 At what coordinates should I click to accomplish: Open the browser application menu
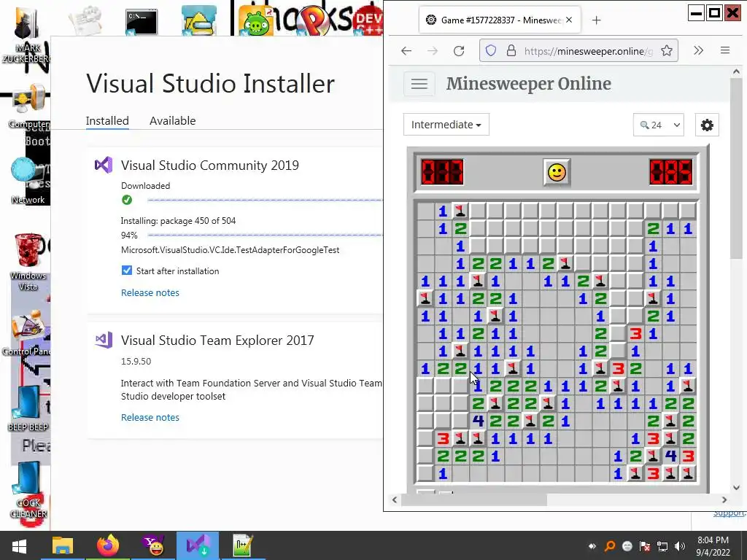(x=725, y=50)
